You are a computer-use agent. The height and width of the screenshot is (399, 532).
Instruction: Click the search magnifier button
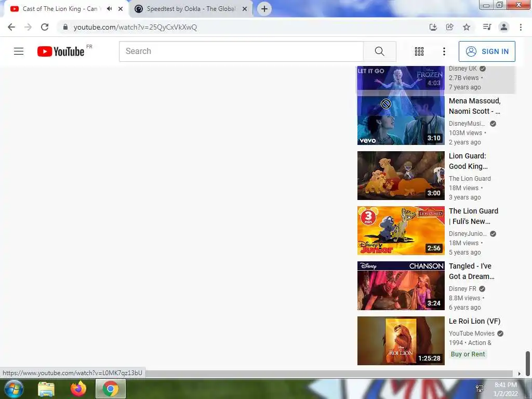click(380, 51)
